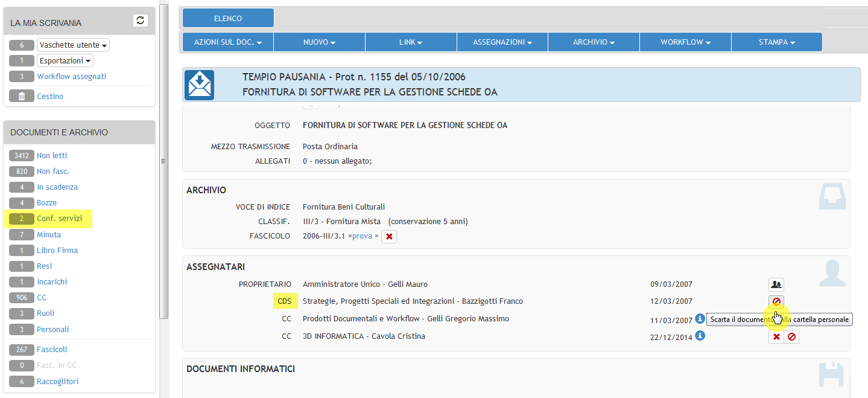868x398 pixels.
Task: Open the Azioni sul doc. menu
Action: 228,42
